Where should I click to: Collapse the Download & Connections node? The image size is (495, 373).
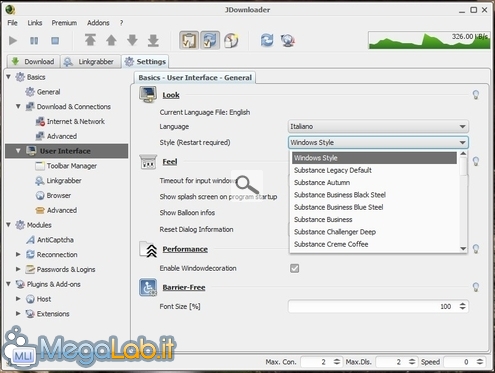[19, 107]
